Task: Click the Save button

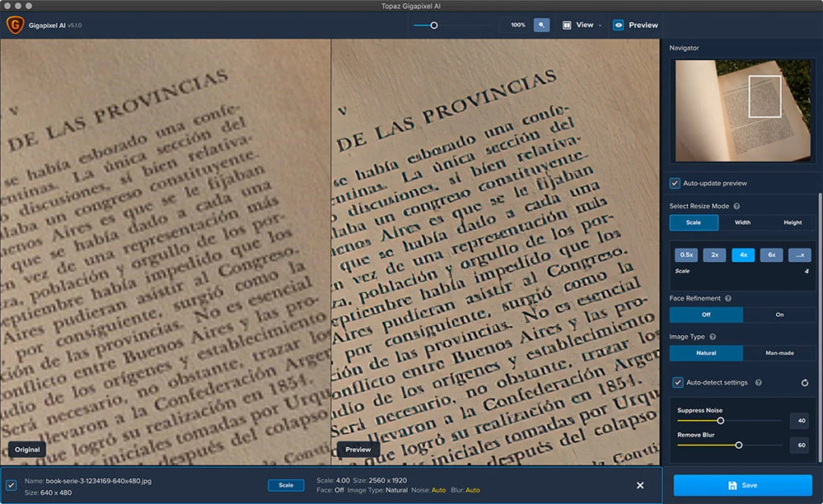Action: coord(743,486)
